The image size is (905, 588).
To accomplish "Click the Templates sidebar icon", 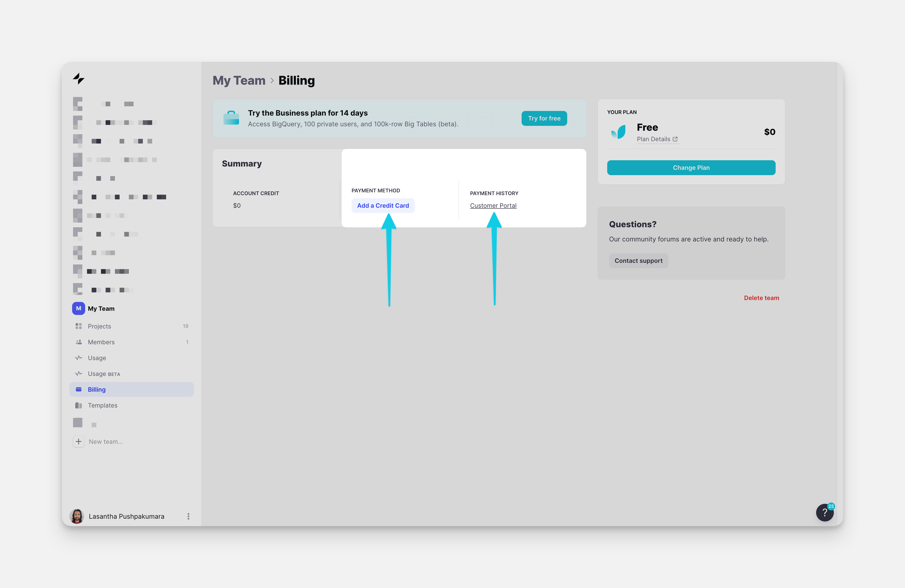I will click(78, 406).
